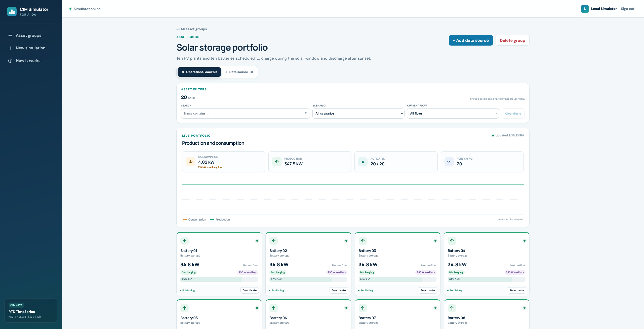Click Delete group button
Image resolution: width=644 pixels, height=329 pixels.
click(512, 40)
